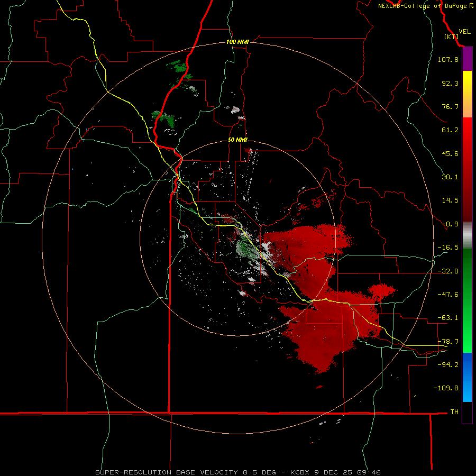Select the 45.6 velocity value
Image resolution: width=476 pixels, height=476 pixels.
point(450,153)
